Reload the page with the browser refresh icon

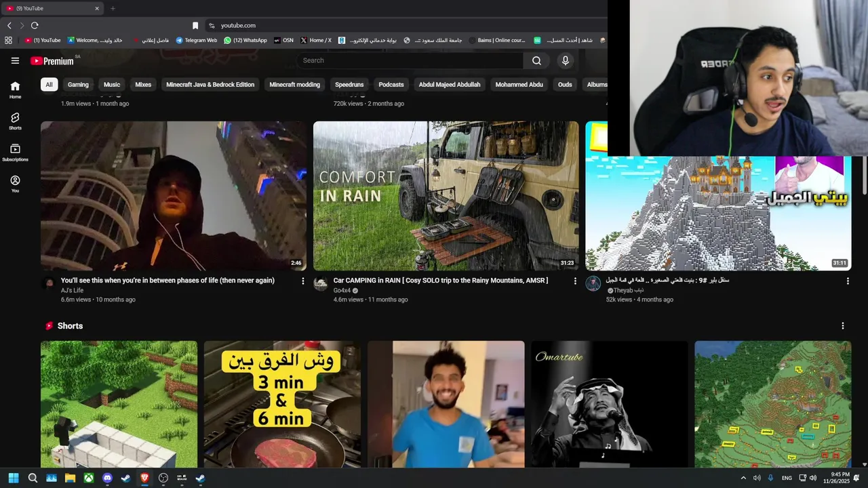pyautogui.click(x=35, y=25)
